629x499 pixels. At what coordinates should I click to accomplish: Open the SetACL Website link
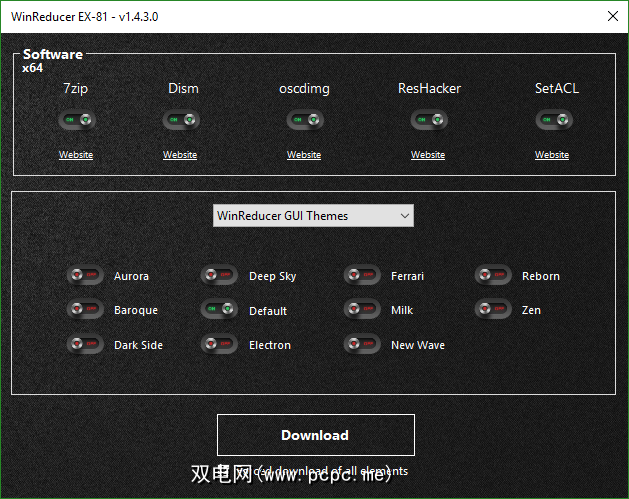pos(552,155)
